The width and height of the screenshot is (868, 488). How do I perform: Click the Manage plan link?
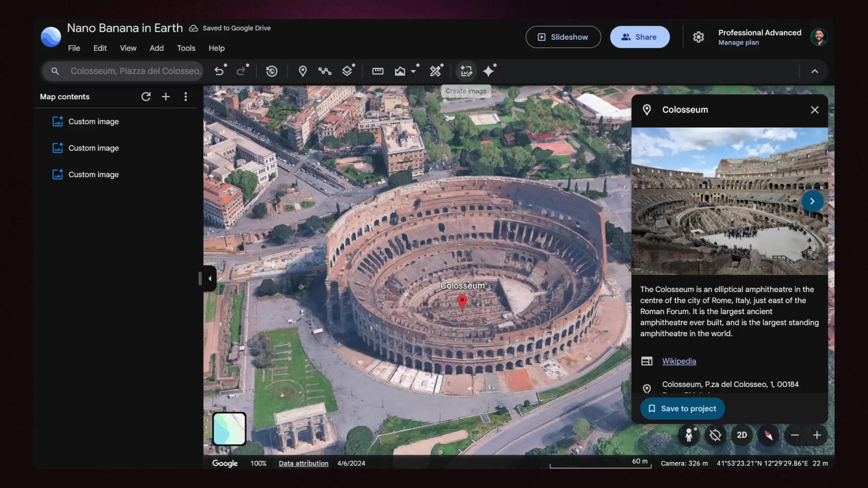(738, 42)
